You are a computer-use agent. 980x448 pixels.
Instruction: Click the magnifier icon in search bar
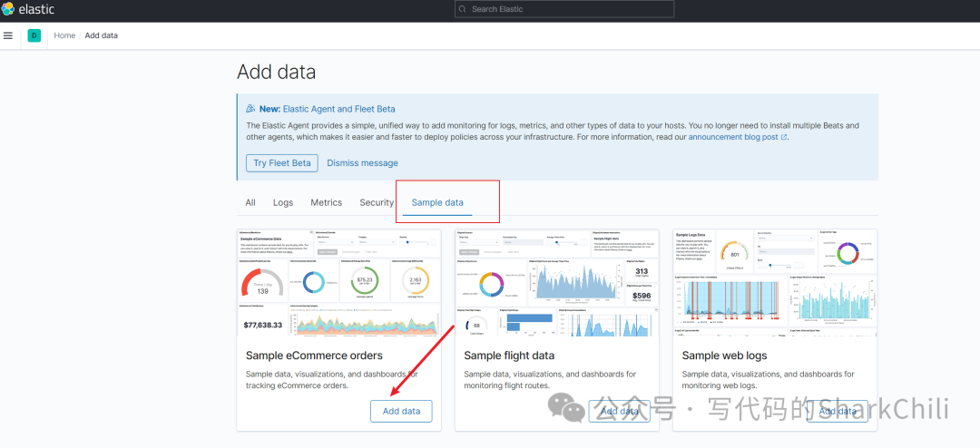(463, 9)
